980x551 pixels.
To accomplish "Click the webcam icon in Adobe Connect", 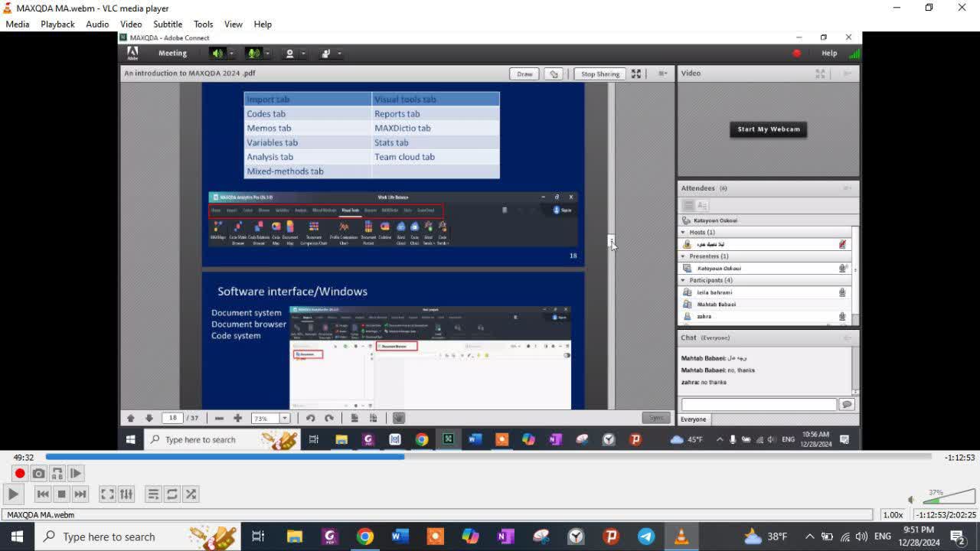I will [289, 54].
